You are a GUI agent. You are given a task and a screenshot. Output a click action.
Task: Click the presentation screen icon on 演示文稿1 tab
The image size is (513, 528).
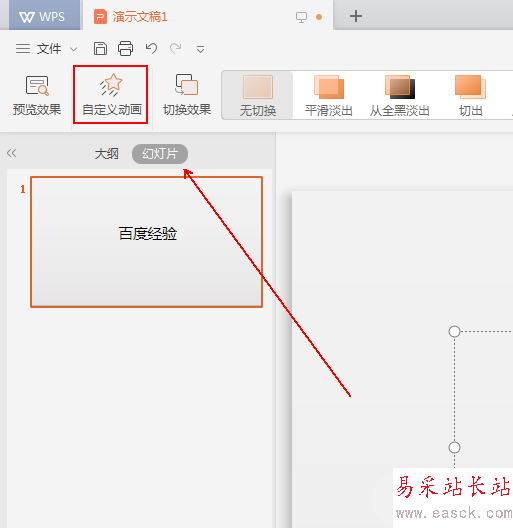click(301, 17)
